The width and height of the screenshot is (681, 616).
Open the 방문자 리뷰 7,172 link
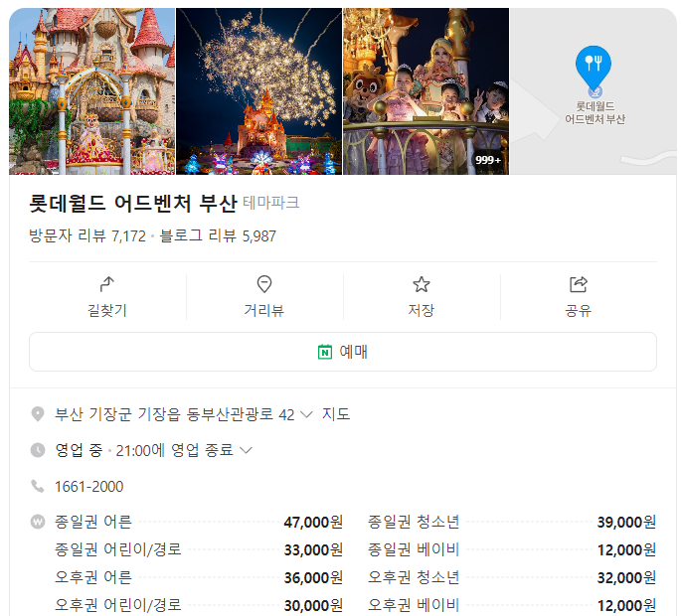click(x=87, y=235)
